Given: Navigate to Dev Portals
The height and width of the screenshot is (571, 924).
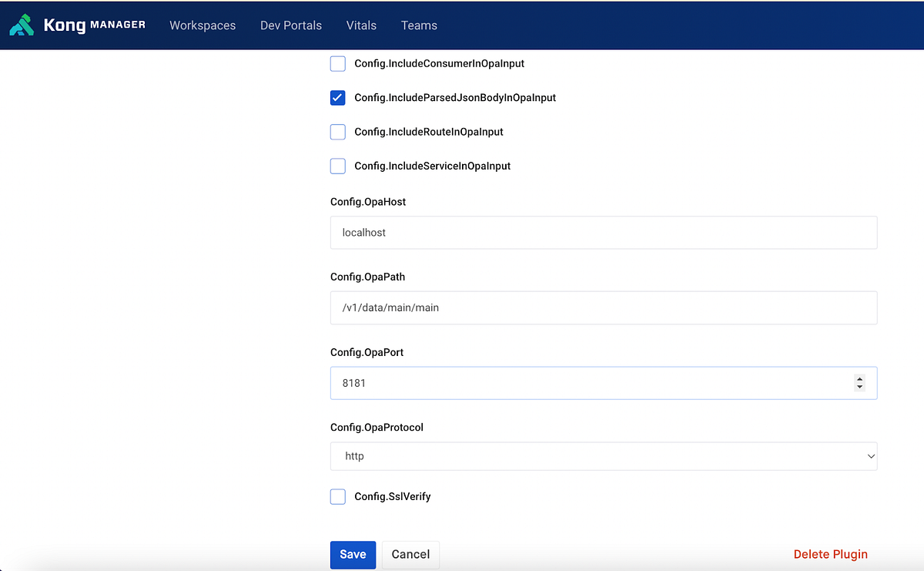Looking at the screenshot, I should click(291, 25).
